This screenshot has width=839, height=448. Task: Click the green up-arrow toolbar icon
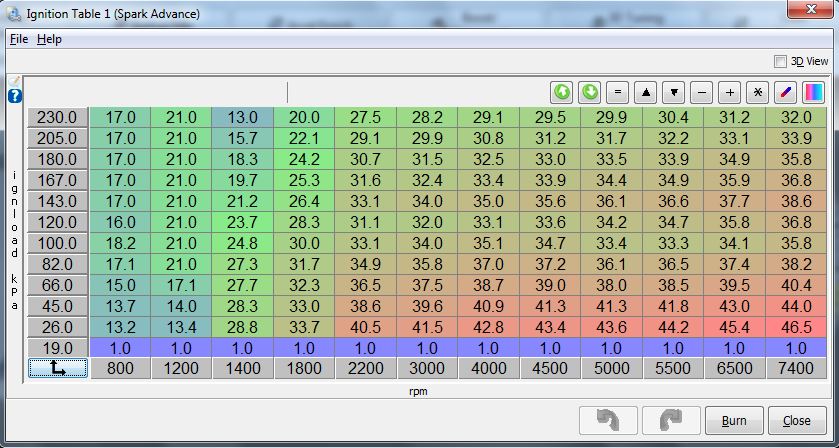pyautogui.click(x=562, y=92)
